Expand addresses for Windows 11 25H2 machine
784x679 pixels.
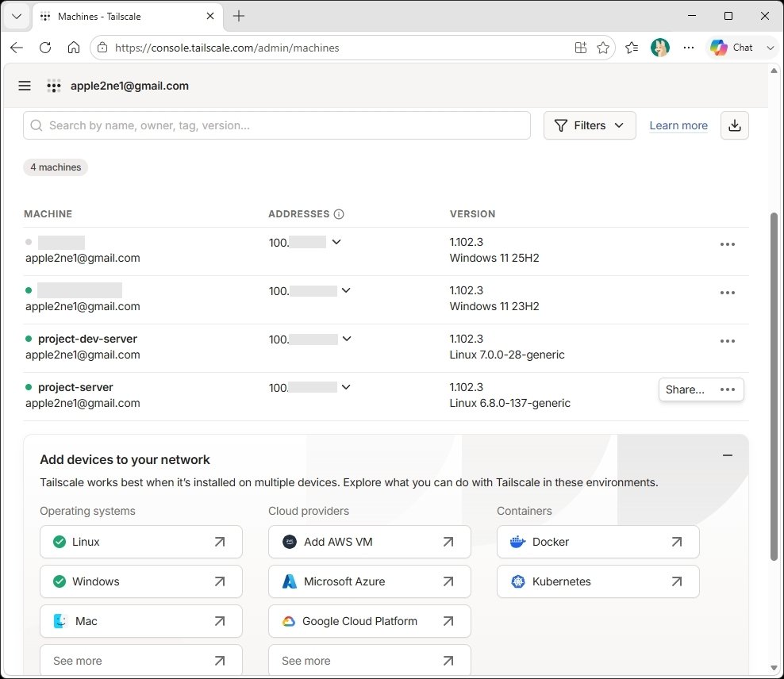tap(336, 242)
